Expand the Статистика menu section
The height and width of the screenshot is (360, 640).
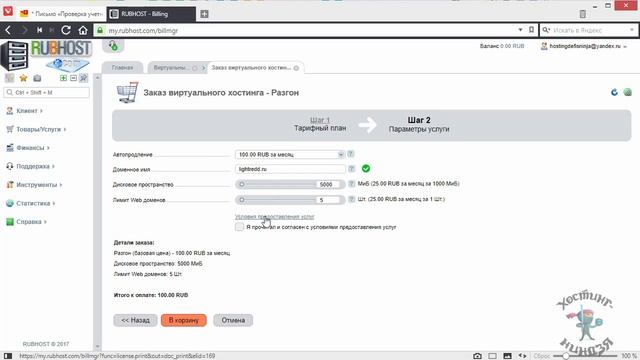click(31, 203)
